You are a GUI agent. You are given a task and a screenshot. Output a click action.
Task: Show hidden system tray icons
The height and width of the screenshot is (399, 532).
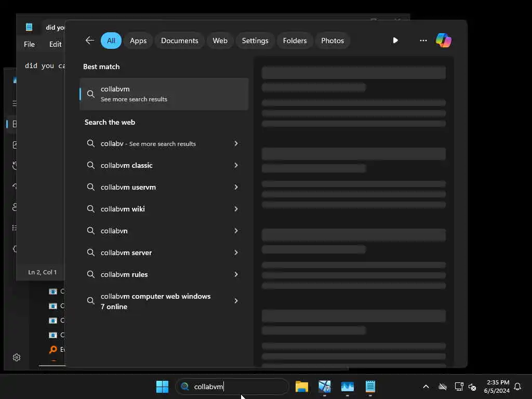coord(426,387)
